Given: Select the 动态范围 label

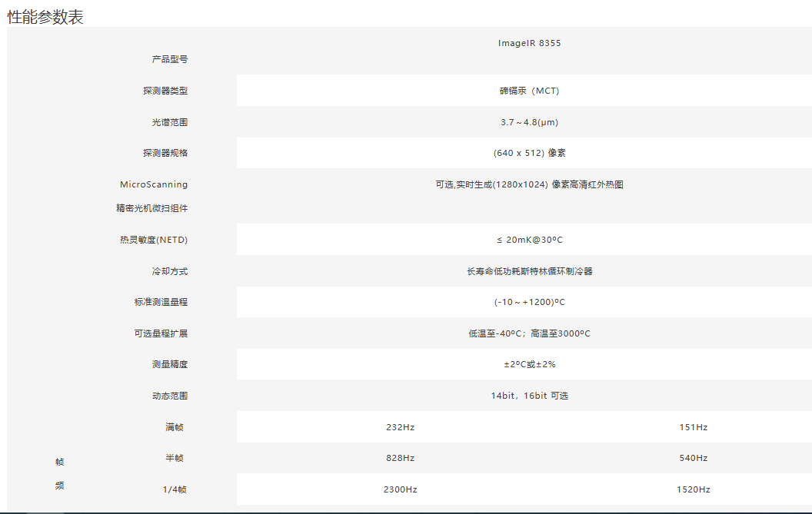Looking at the screenshot, I should (170, 396).
